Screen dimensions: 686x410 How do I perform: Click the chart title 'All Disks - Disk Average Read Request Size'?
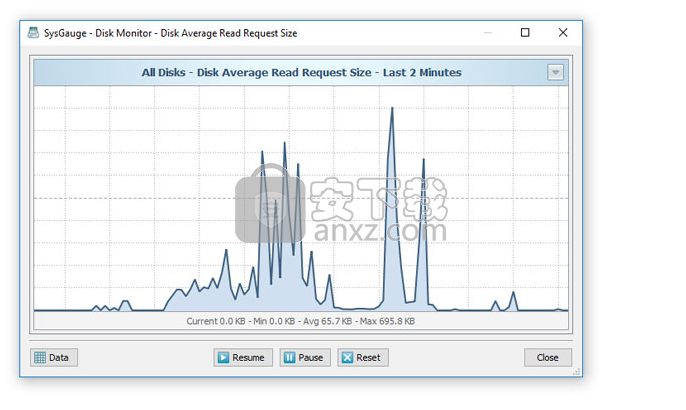coord(256,73)
